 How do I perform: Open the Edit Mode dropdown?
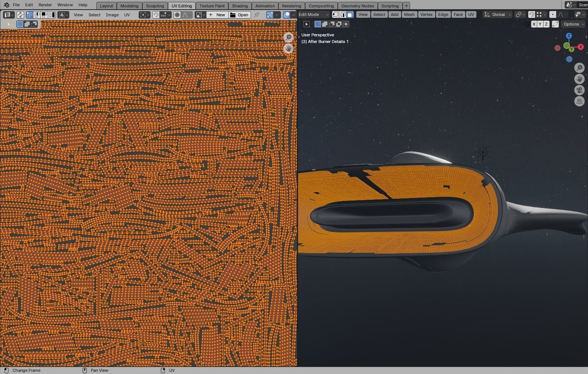click(x=314, y=14)
